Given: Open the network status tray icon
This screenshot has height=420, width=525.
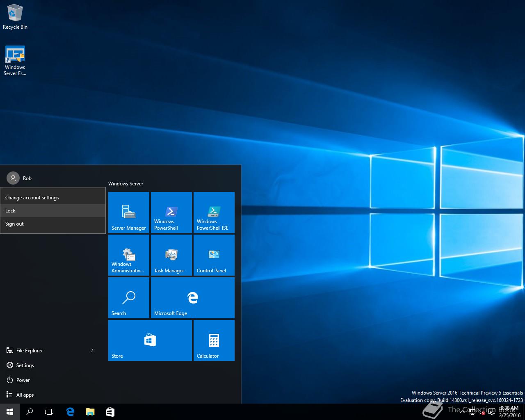Looking at the screenshot, I should pos(472,412).
